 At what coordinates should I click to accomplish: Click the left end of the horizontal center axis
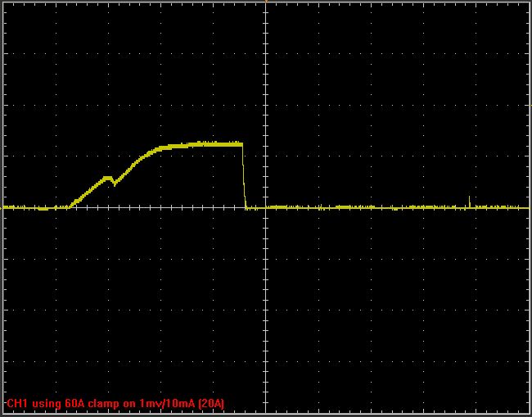[x=4, y=207]
